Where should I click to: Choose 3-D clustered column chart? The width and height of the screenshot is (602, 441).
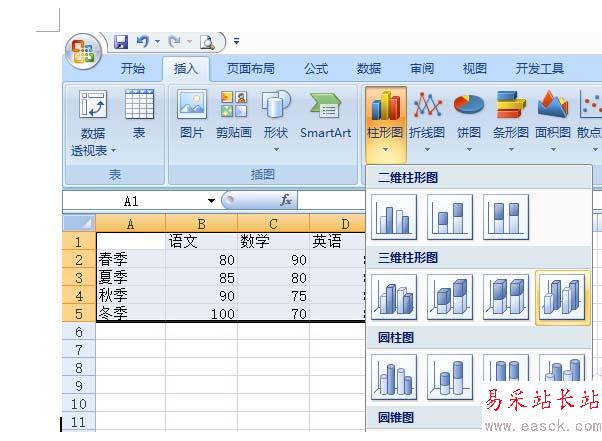394,297
